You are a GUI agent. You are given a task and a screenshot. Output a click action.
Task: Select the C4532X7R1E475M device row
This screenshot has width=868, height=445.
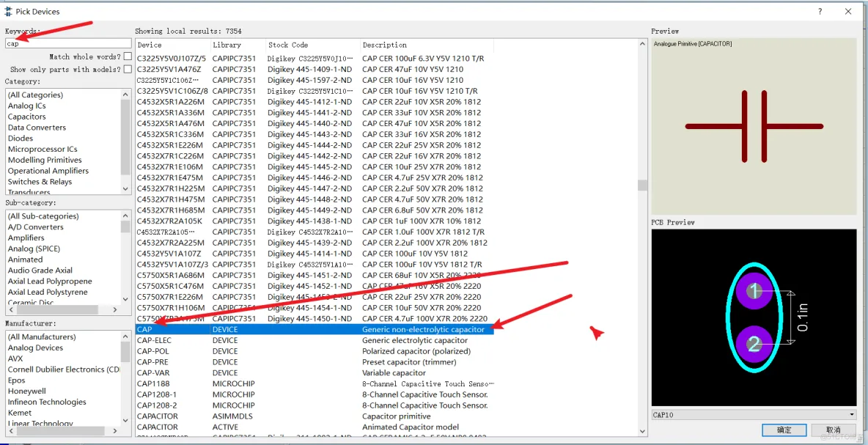[315, 177]
